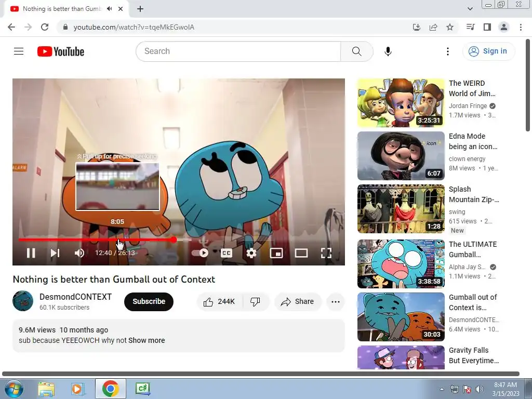
Task: Click the red scrubber handle on the timeline
Action: click(174, 240)
